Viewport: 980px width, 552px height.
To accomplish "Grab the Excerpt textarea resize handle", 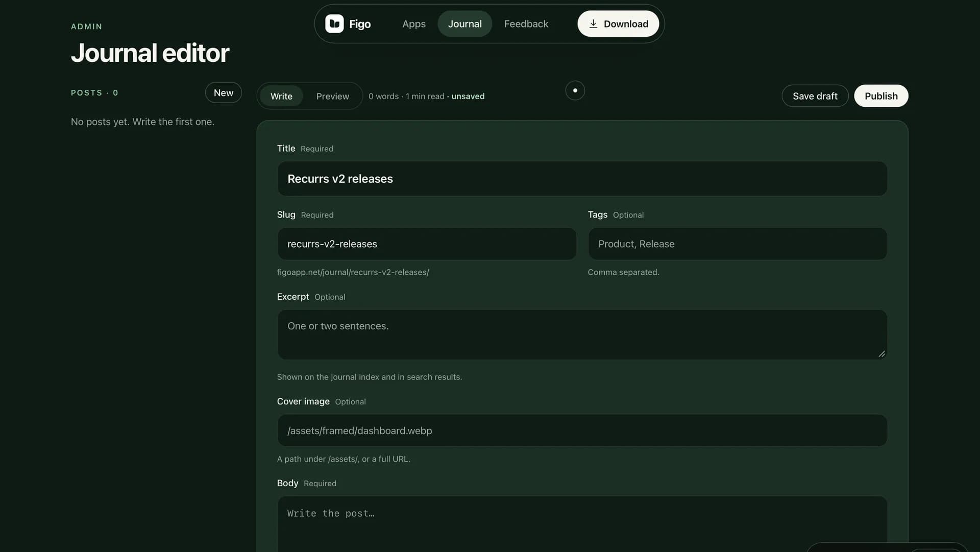I will click(881, 354).
